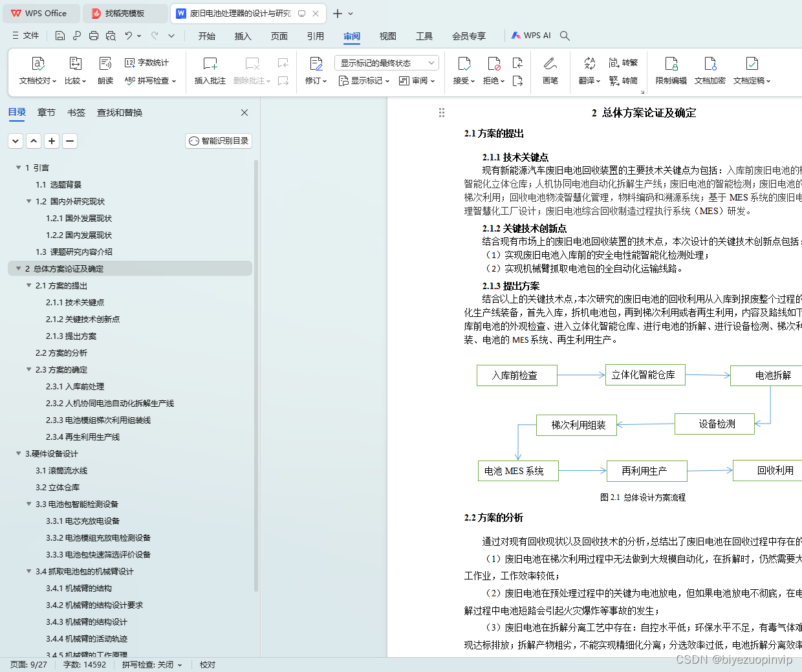Viewport: 802px width, 672px height.
Task: Click the 智能识别目录 button
Action: point(219,141)
